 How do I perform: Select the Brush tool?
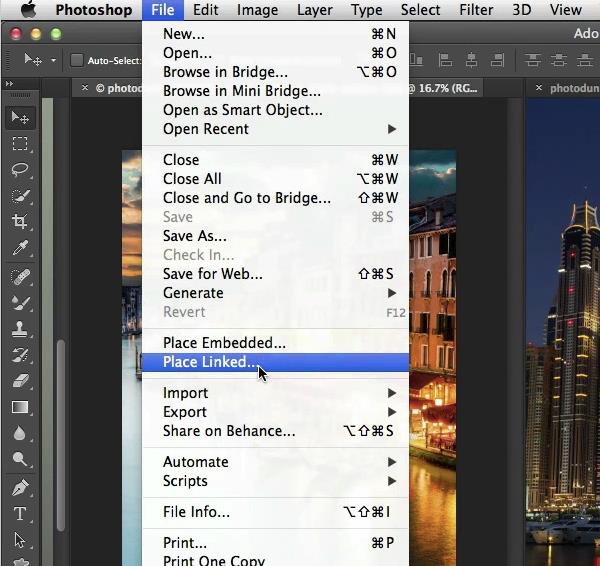coord(19,302)
